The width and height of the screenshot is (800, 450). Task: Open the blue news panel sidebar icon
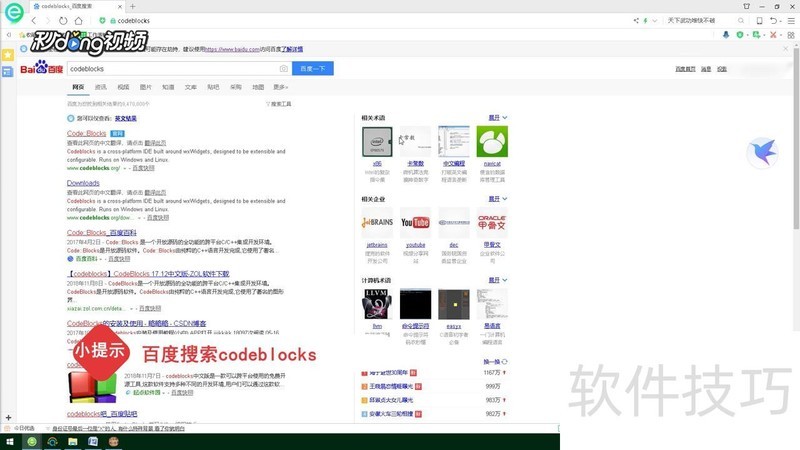pyautogui.click(x=8, y=71)
